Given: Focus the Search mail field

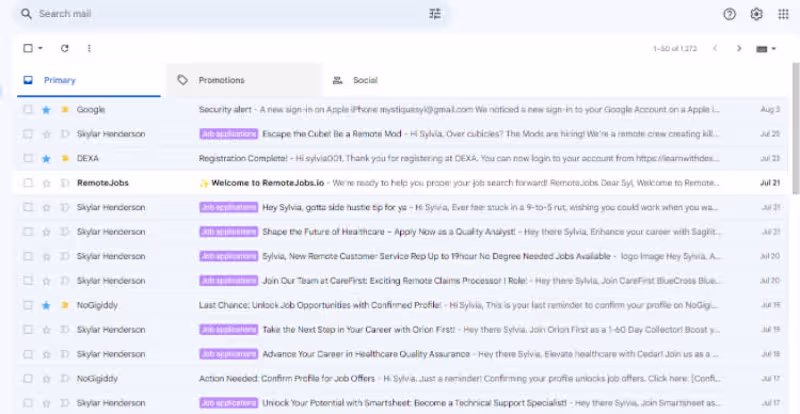Looking at the screenshot, I should pyautogui.click(x=230, y=14).
